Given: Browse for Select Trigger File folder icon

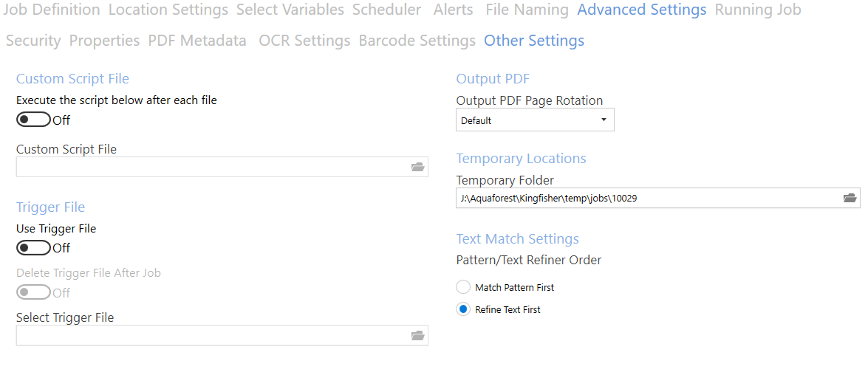Looking at the screenshot, I should tap(417, 336).
